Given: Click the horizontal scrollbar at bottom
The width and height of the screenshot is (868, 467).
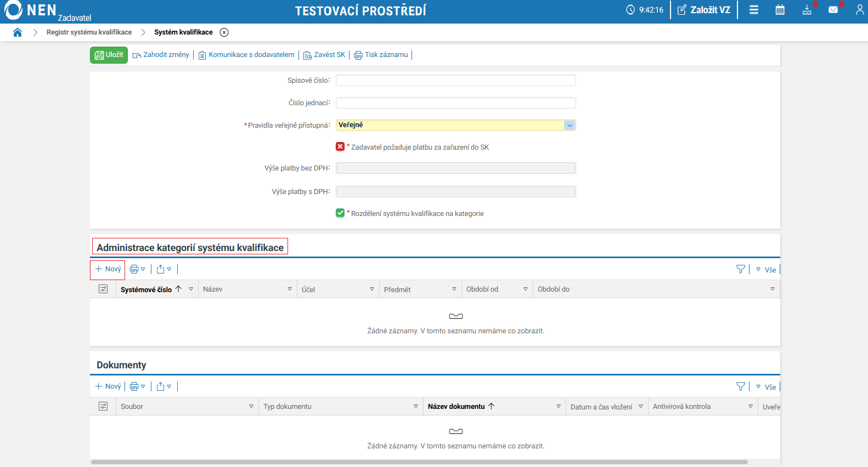Looking at the screenshot, I should point(420,462).
